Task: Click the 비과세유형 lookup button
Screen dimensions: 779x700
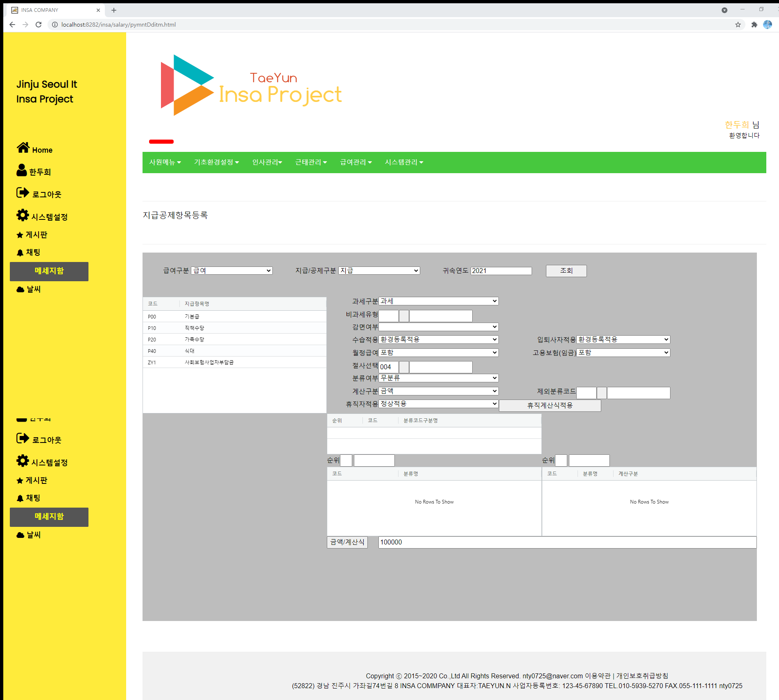Action: coord(404,316)
